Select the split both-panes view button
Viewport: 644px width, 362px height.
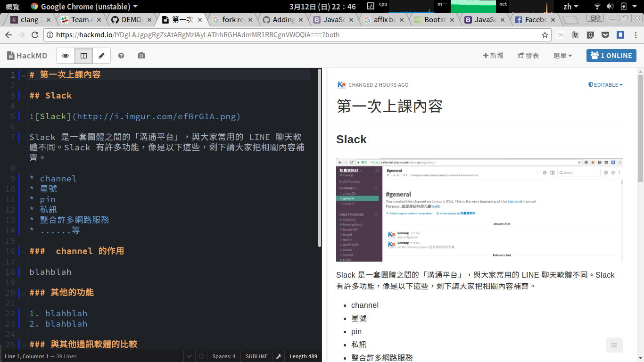pyautogui.click(x=83, y=56)
